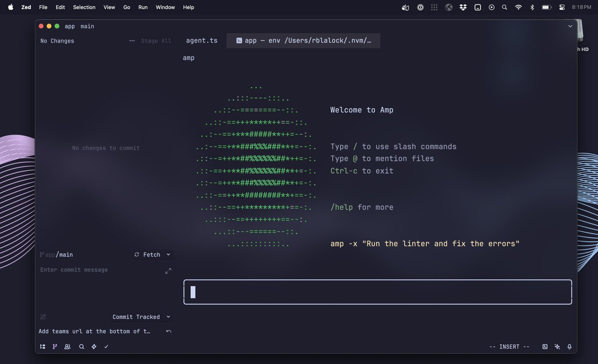Expand the commit message editor
The width and height of the screenshot is (598, 364).
click(168, 271)
